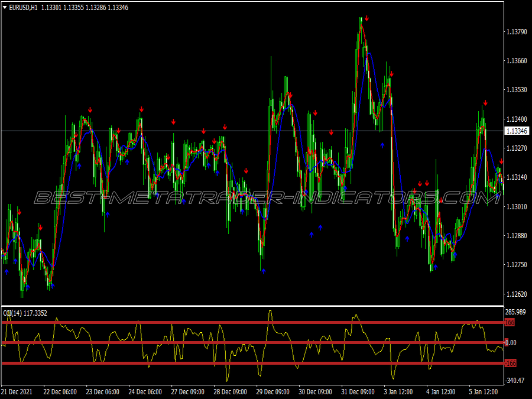Viewport: 532px width, 399px height.
Task: Click the 1.13530 price scale value
Action: tap(517, 90)
